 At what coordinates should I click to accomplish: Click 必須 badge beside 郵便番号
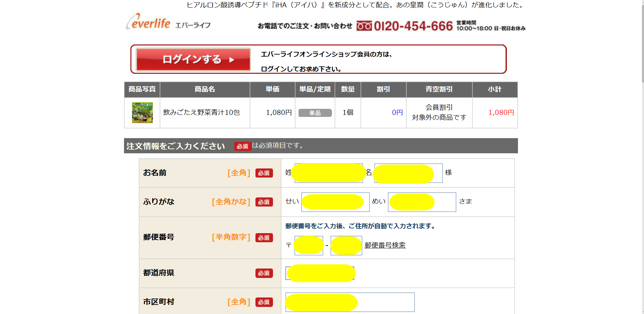[264, 238]
